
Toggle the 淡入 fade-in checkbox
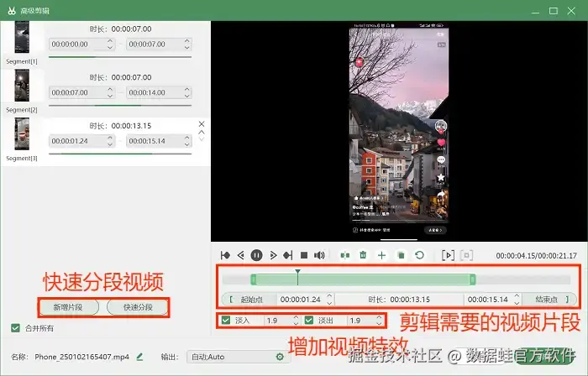[226, 321]
